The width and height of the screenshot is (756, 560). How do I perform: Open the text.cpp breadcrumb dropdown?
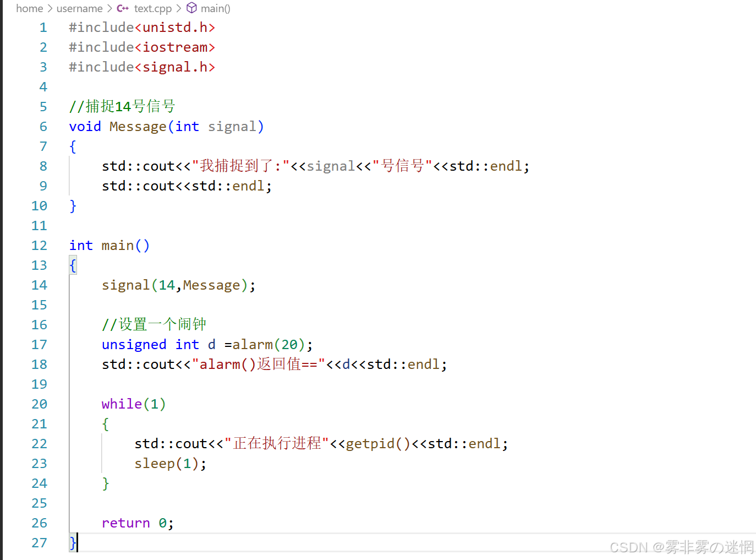click(152, 8)
